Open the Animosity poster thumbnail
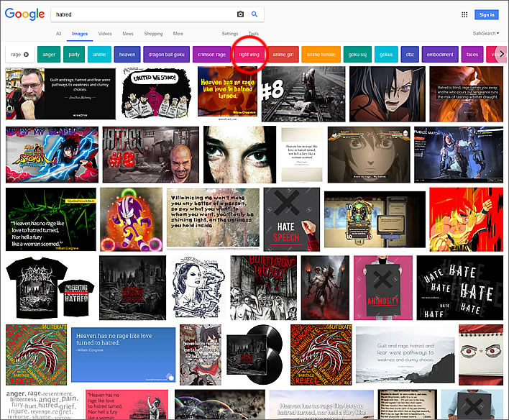This screenshot has height=420, width=509. (x=383, y=288)
